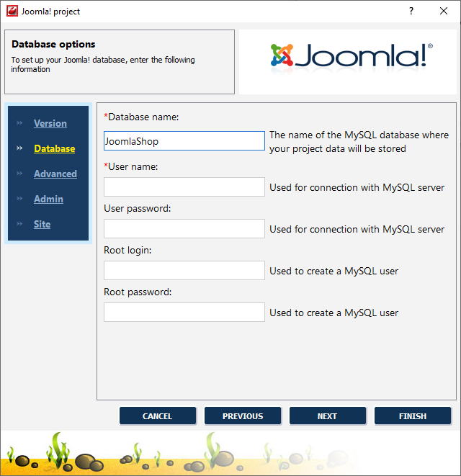
Task: Click the Root login input field
Action: click(x=184, y=270)
